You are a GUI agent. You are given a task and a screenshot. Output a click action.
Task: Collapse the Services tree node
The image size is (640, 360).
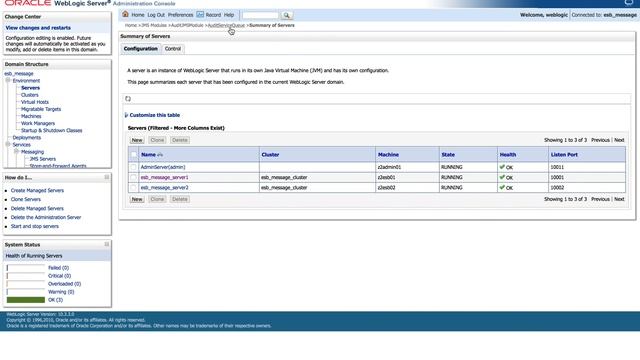(x=8, y=144)
